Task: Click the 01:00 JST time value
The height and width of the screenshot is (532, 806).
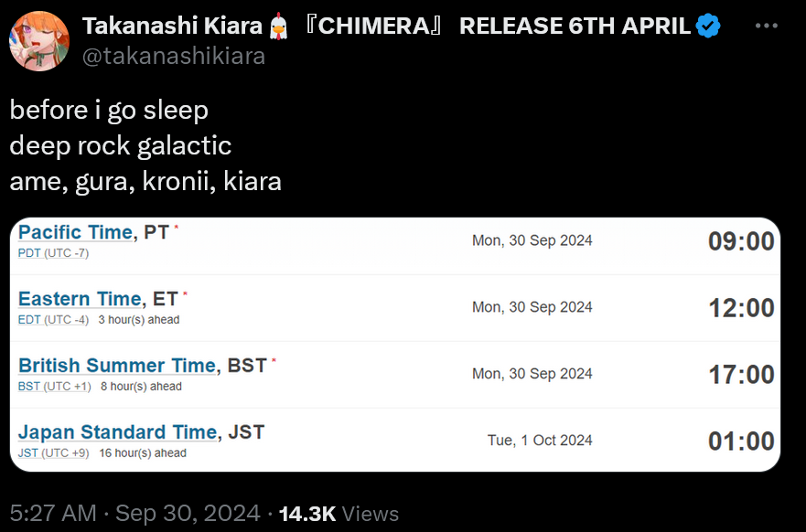Action: click(x=741, y=442)
